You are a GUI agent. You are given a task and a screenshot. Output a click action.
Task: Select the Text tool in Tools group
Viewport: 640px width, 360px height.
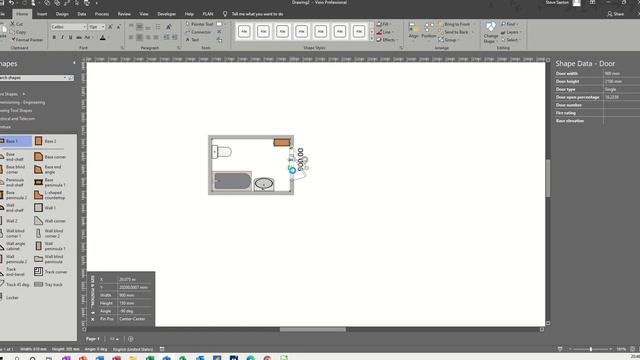(193, 40)
